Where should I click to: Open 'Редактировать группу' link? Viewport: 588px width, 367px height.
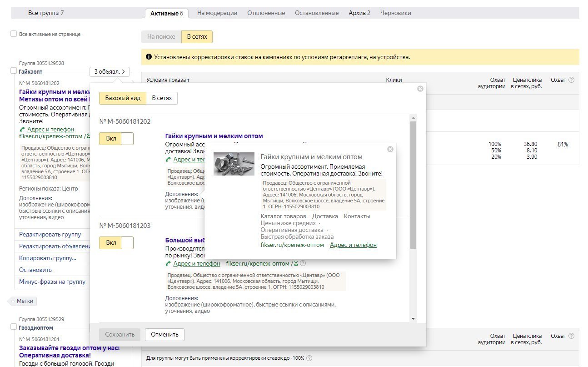pyautogui.click(x=50, y=234)
